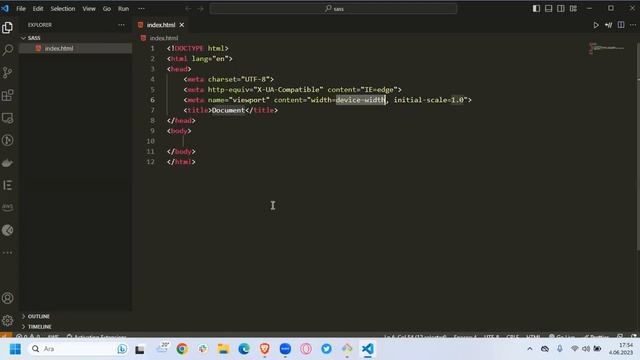The image size is (640, 360).
Task: Toggle the Secondary Side Bar layout
Action: [561, 8]
